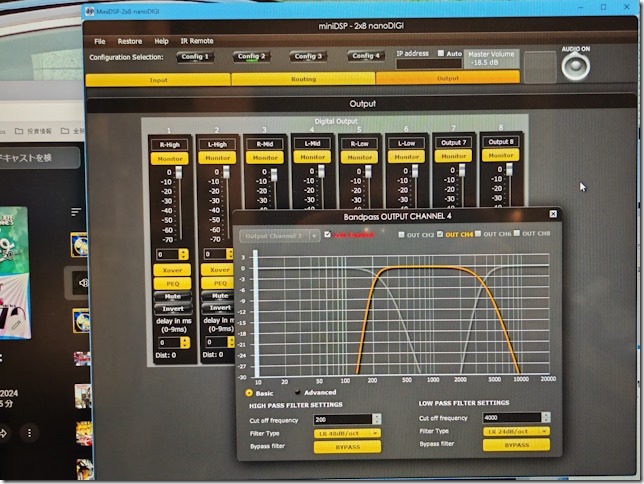
Task: Enable the Auto IP address checkbox
Action: (441, 53)
